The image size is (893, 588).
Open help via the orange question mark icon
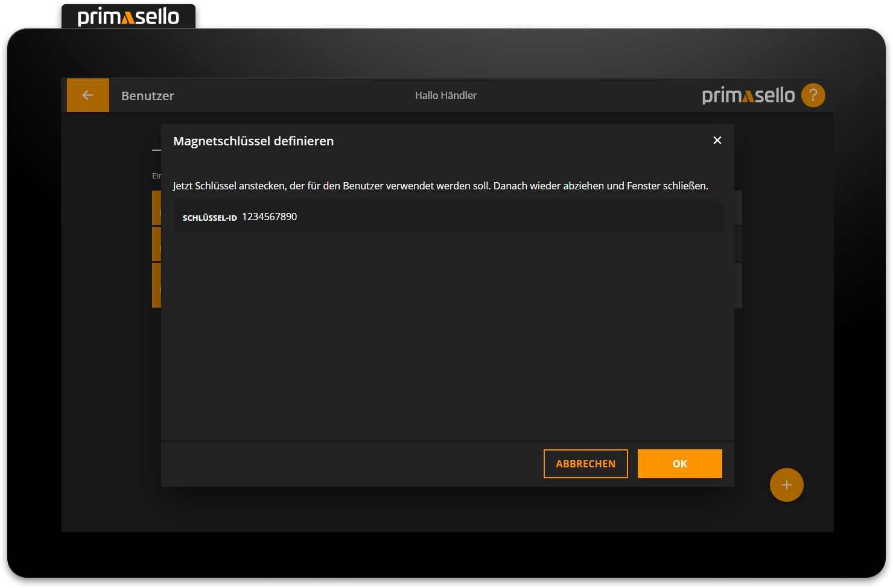pos(813,95)
